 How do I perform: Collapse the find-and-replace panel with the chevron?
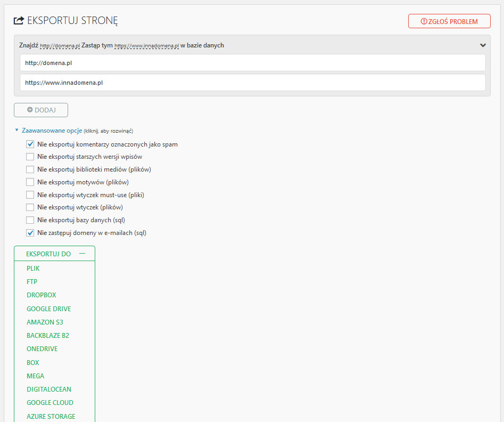[483, 45]
